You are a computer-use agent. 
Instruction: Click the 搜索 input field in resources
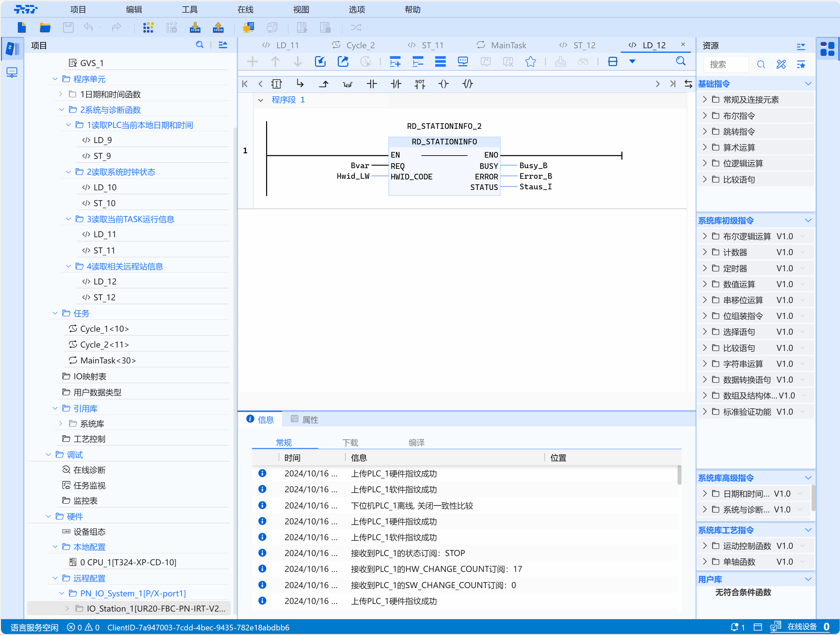[x=725, y=64]
